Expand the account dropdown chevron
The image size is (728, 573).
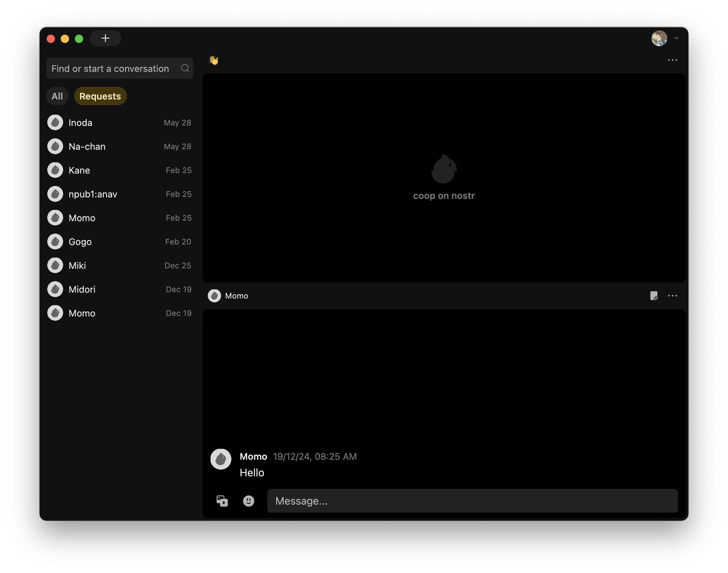point(676,38)
